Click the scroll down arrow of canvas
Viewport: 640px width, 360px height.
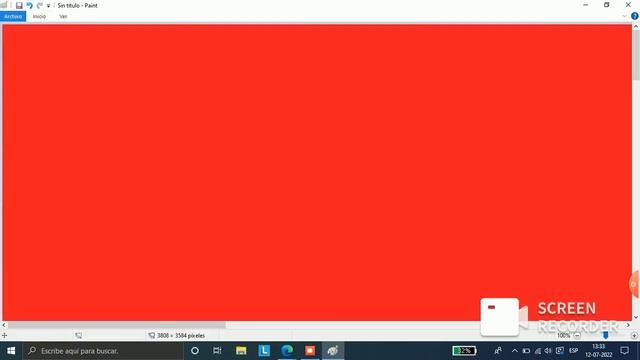(636, 318)
